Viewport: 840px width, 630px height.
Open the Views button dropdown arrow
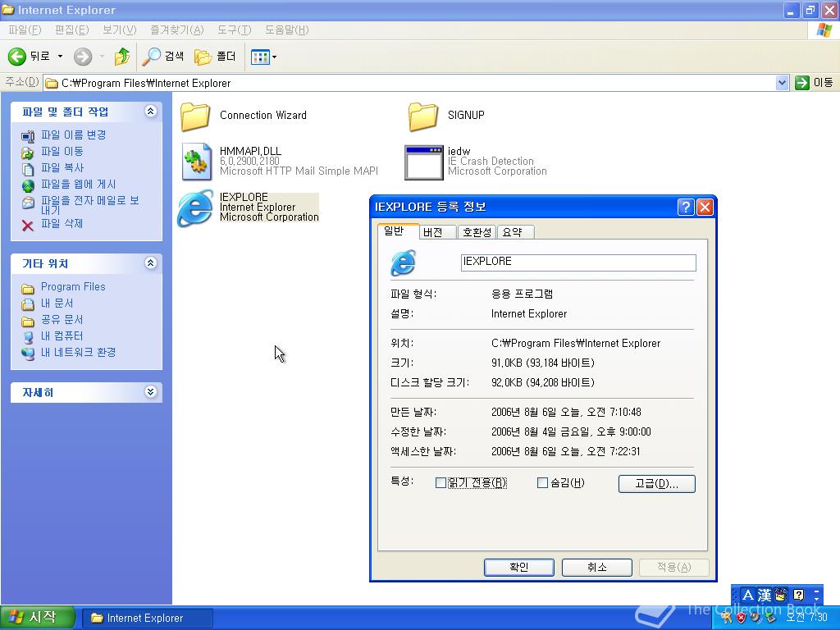coord(274,57)
